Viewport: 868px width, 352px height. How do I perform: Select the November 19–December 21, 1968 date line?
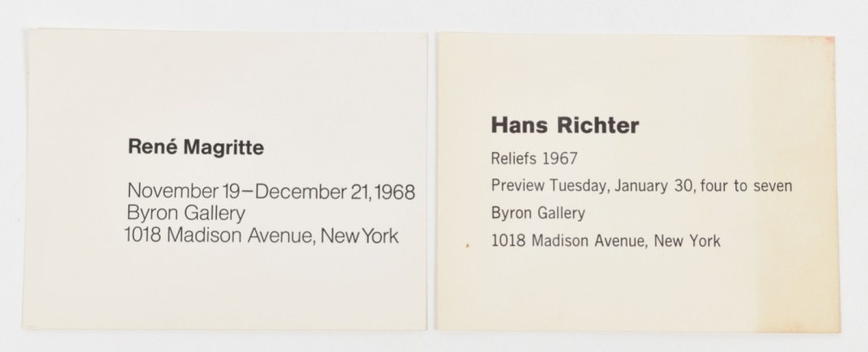tap(271, 191)
